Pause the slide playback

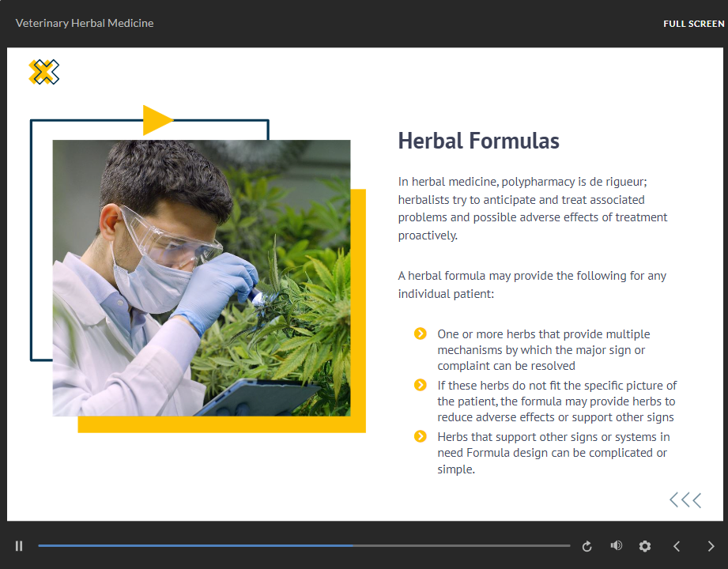[x=19, y=546]
